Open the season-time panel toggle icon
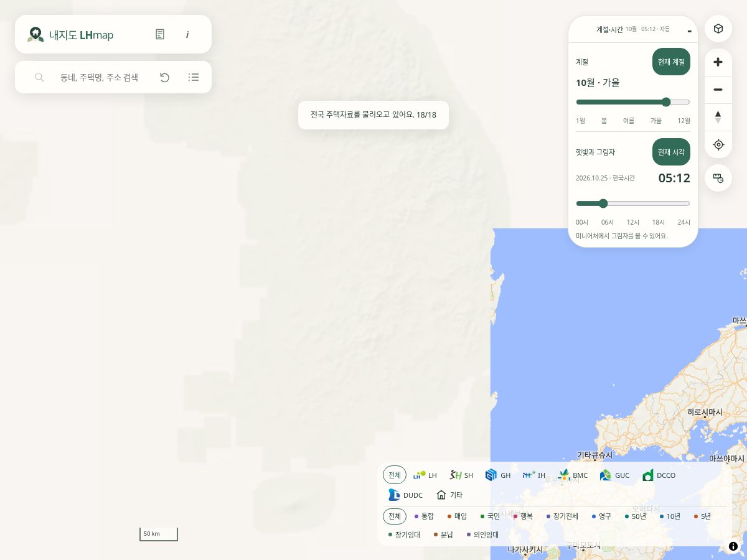The image size is (747, 560). [x=718, y=178]
